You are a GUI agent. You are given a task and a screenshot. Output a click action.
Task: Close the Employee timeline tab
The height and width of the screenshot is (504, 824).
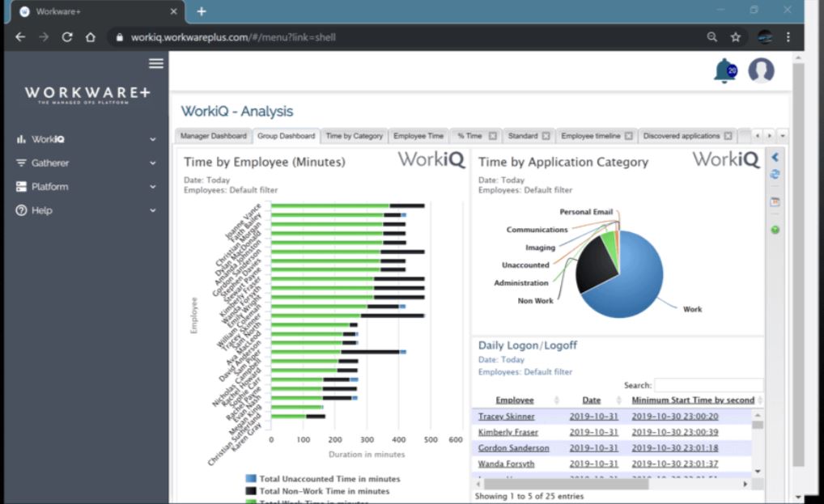628,136
